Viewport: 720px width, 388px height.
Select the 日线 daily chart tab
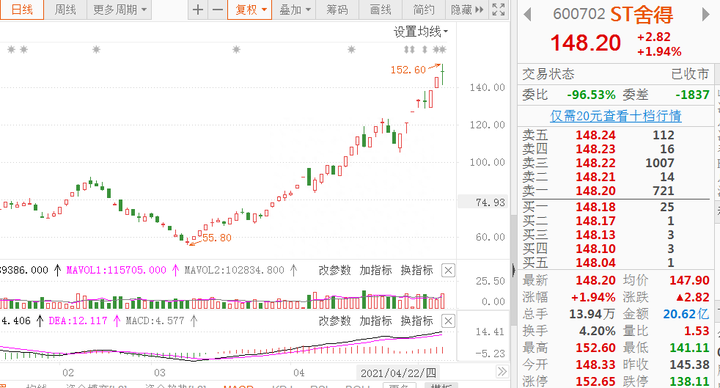pyautogui.click(x=22, y=10)
